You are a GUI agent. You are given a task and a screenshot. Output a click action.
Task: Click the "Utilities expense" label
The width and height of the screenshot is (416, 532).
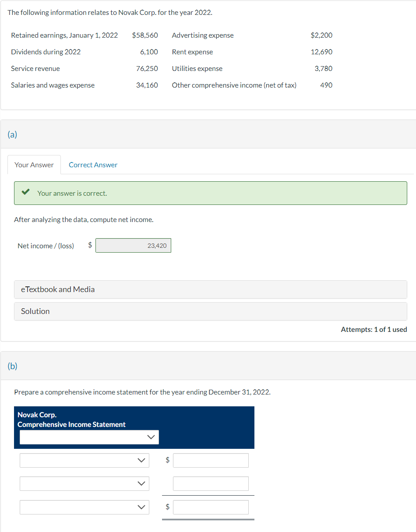pos(197,68)
